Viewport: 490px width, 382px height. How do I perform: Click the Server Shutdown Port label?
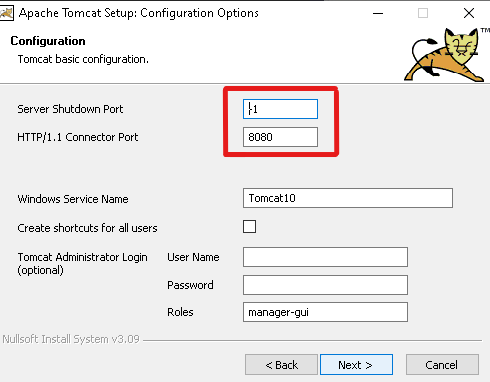tap(70, 109)
